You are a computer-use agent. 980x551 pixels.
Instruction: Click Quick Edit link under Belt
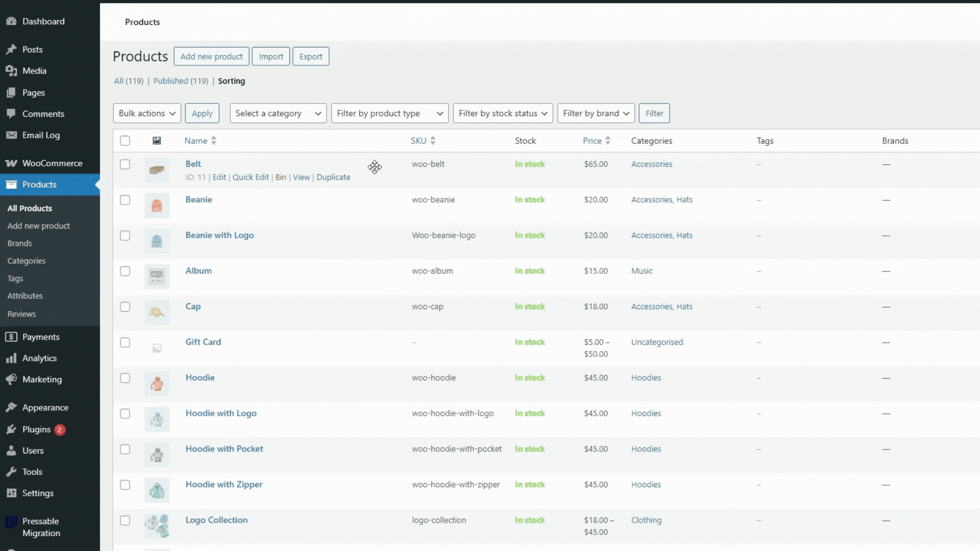(251, 177)
